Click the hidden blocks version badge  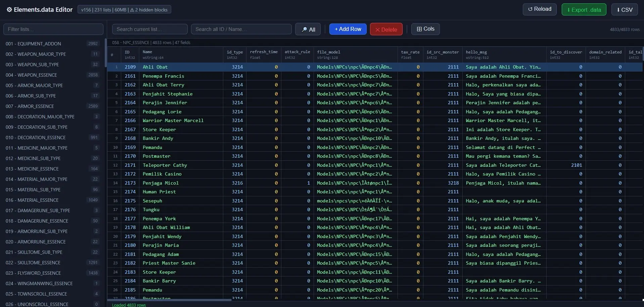click(124, 10)
